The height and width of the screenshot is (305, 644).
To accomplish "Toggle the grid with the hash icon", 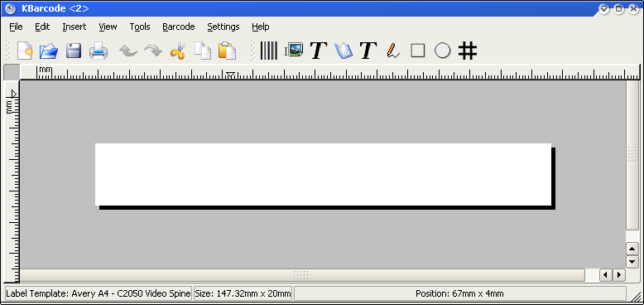I will coord(468,51).
